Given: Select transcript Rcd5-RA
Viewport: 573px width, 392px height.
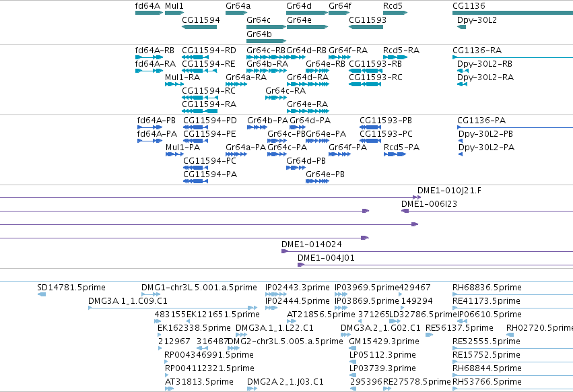Looking at the screenshot, I should (x=395, y=57).
